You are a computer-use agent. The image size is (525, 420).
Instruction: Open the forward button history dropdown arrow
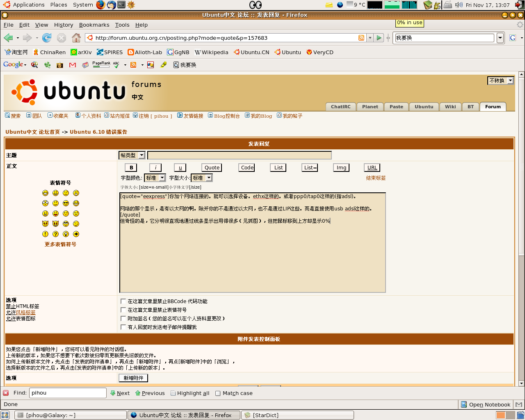point(37,38)
